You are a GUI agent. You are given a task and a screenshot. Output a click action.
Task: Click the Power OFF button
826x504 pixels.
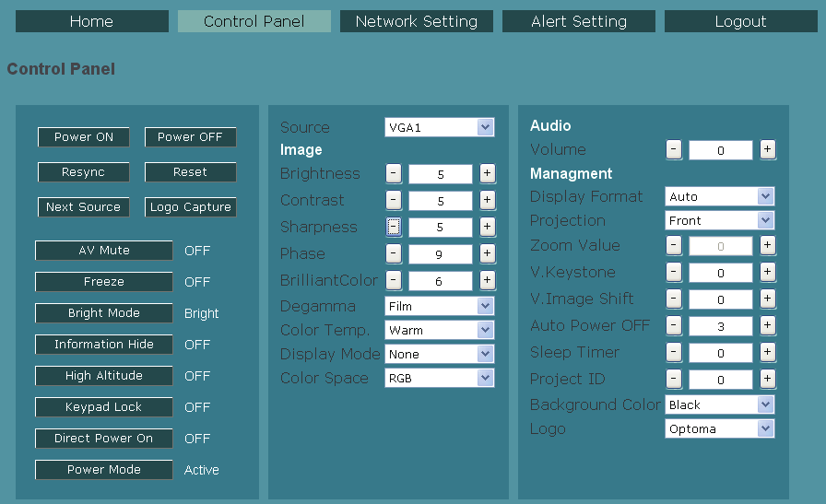pos(190,137)
